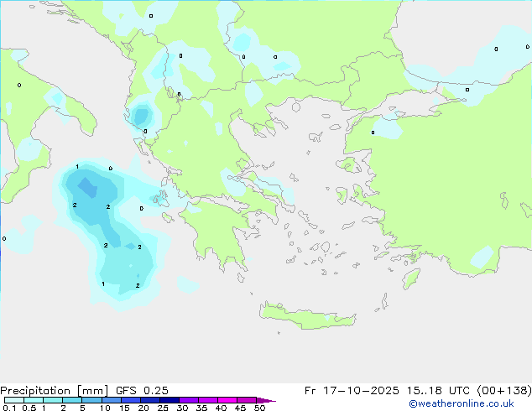Click the '5' legend scale label

point(82,408)
